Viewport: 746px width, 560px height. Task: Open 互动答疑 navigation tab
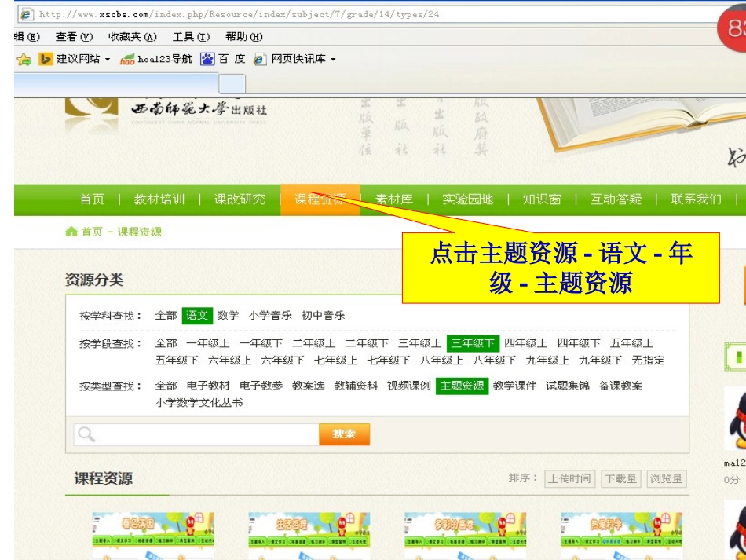tap(616, 199)
